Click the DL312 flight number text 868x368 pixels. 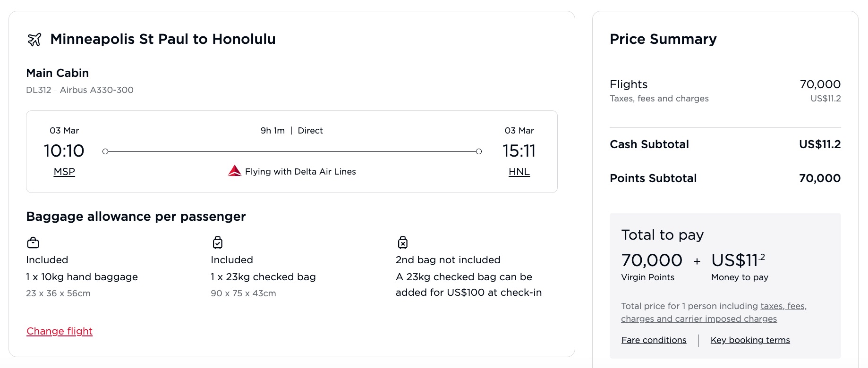[39, 90]
